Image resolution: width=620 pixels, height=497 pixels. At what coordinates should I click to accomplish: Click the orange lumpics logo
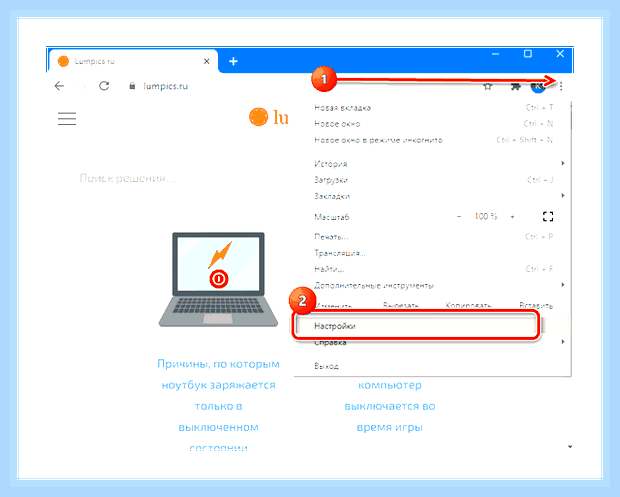point(269,117)
